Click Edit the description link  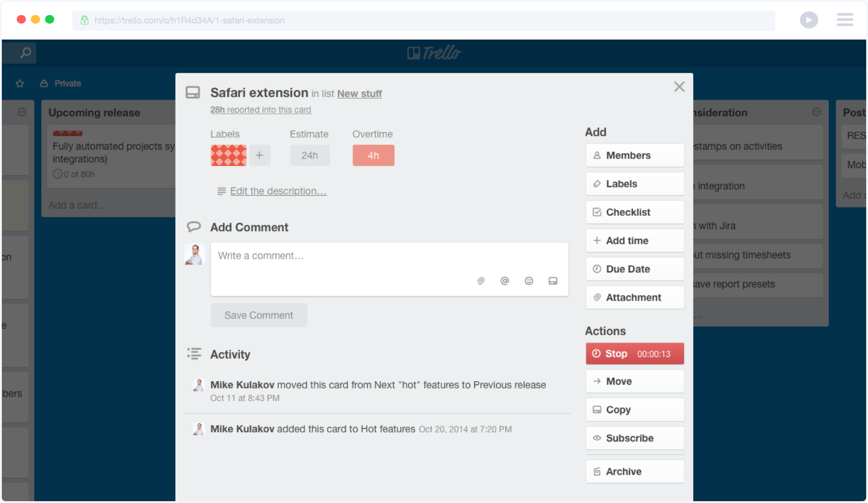278,191
